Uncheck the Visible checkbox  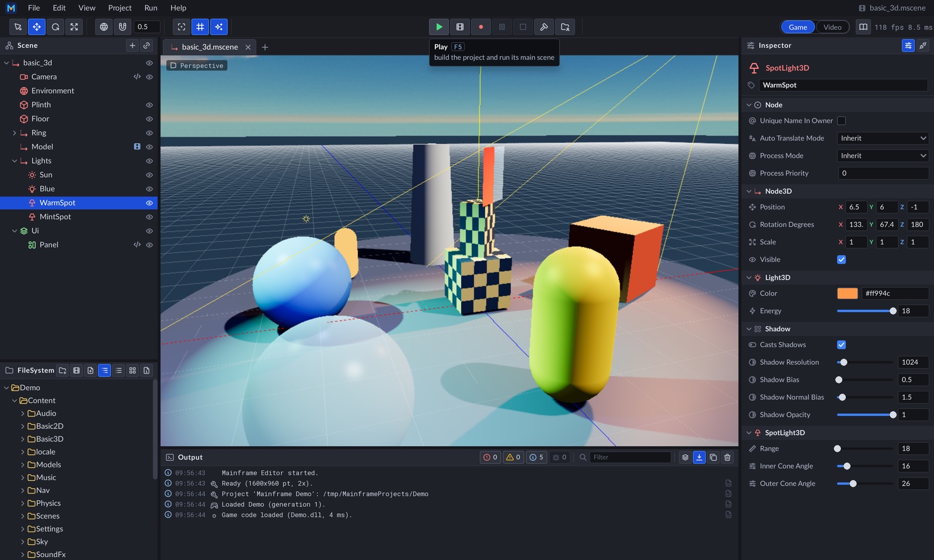842,260
